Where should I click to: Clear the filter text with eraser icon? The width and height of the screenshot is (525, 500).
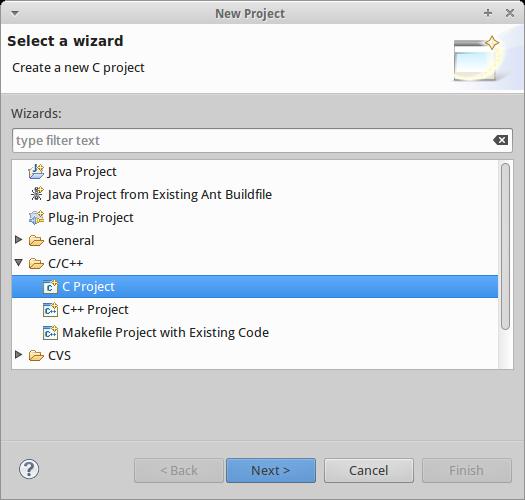[x=501, y=140]
